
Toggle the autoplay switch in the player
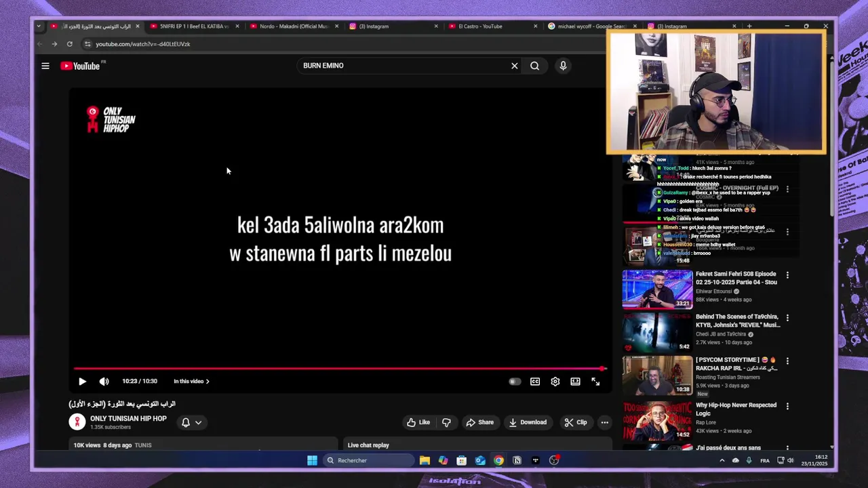click(x=515, y=382)
